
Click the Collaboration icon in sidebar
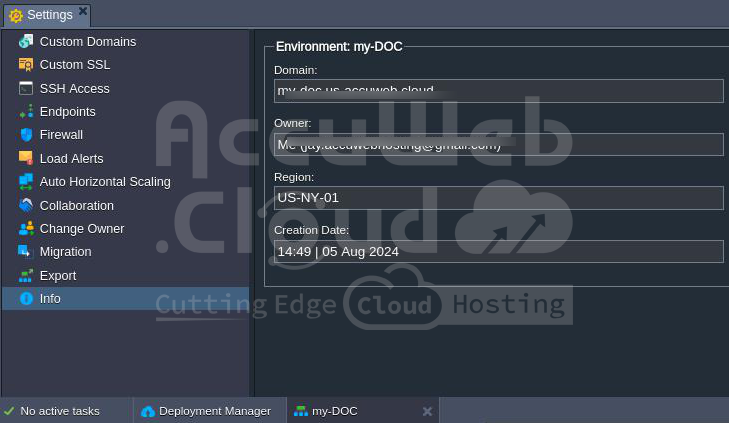26,205
